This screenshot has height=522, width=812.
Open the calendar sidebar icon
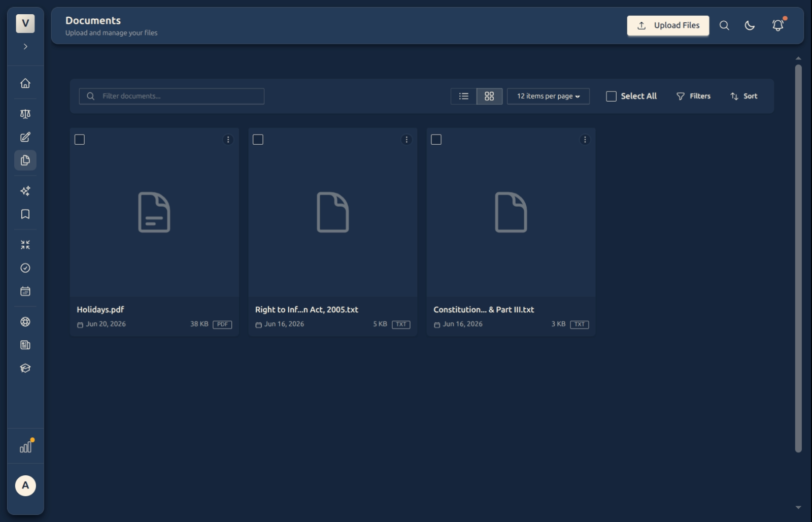[25, 291]
